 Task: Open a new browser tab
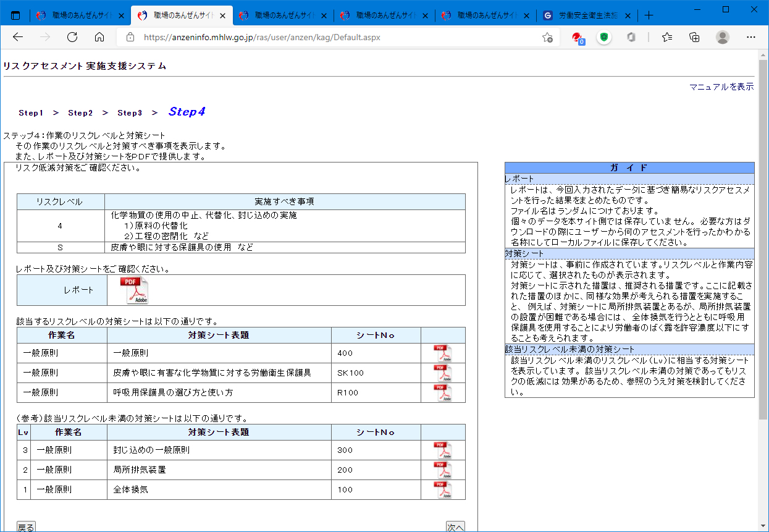[649, 15]
